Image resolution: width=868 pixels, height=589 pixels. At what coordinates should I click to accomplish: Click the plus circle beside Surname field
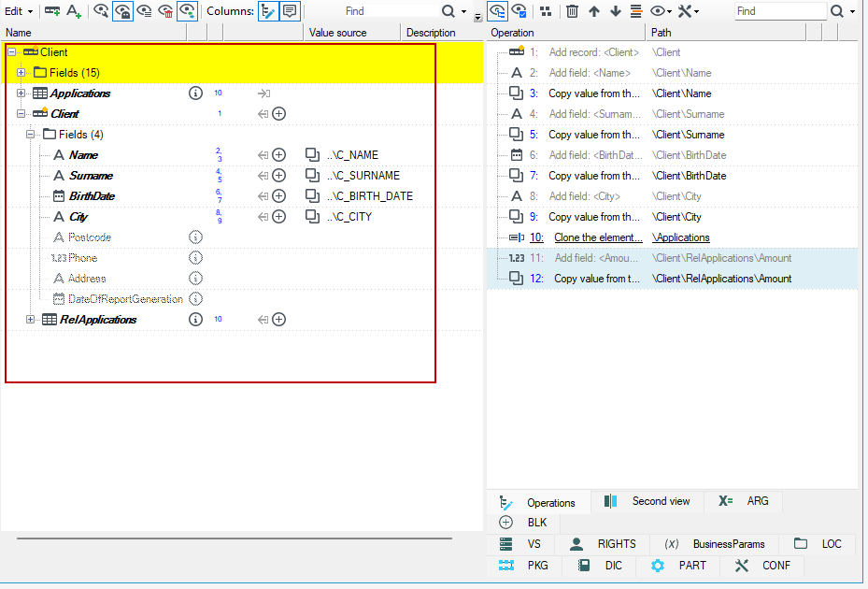coord(279,176)
